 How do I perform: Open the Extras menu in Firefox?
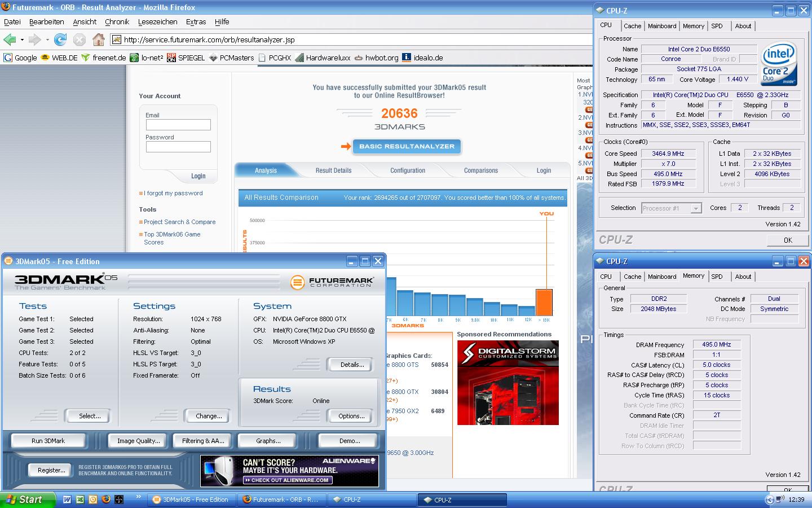(x=196, y=21)
